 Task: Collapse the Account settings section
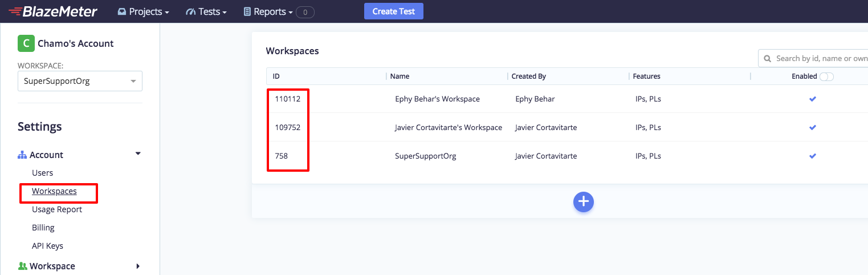(x=138, y=154)
